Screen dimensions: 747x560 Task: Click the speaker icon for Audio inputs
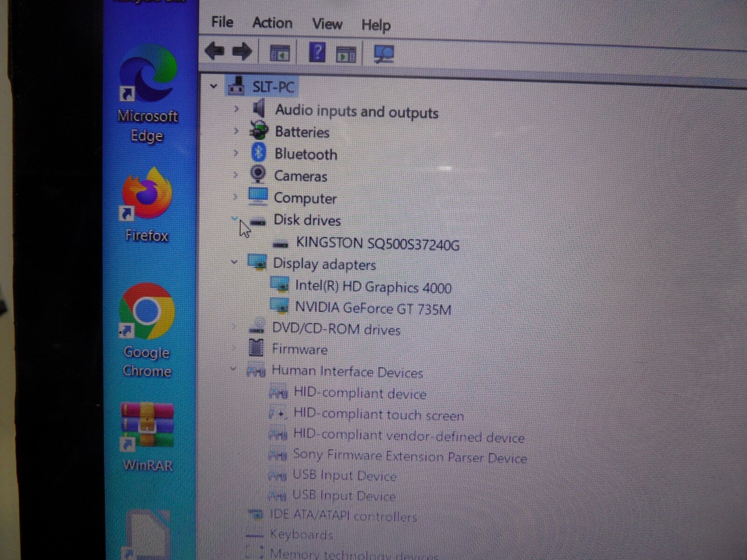pyautogui.click(x=258, y=109)
